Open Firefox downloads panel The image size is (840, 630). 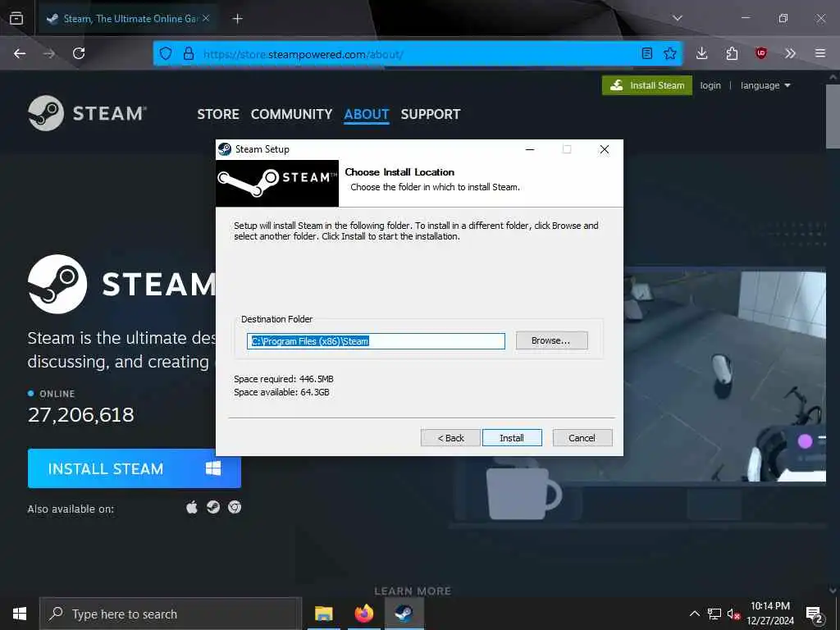pyautogui.click(x=702, y=53)
